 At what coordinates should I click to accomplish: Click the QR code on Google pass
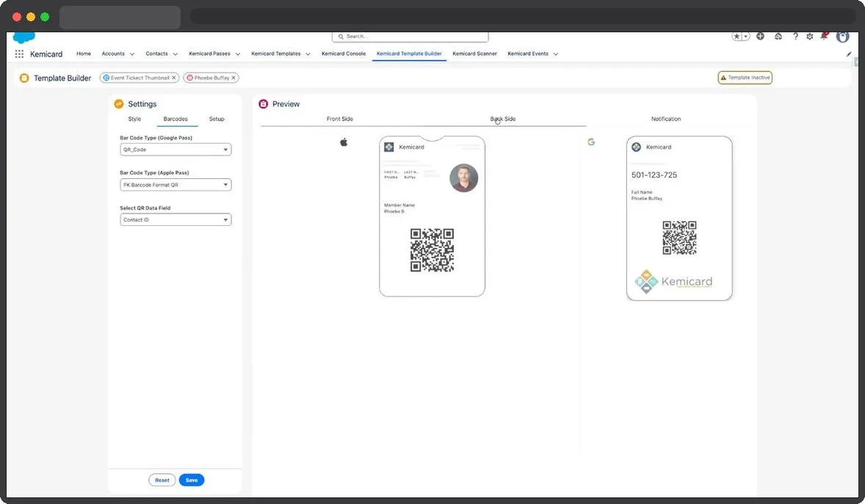pos(679,238)
